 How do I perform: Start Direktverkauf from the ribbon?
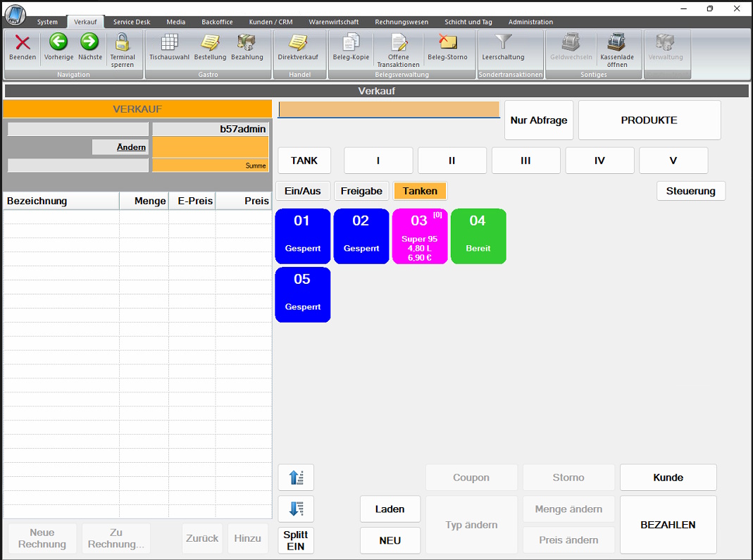click(298, 44)
